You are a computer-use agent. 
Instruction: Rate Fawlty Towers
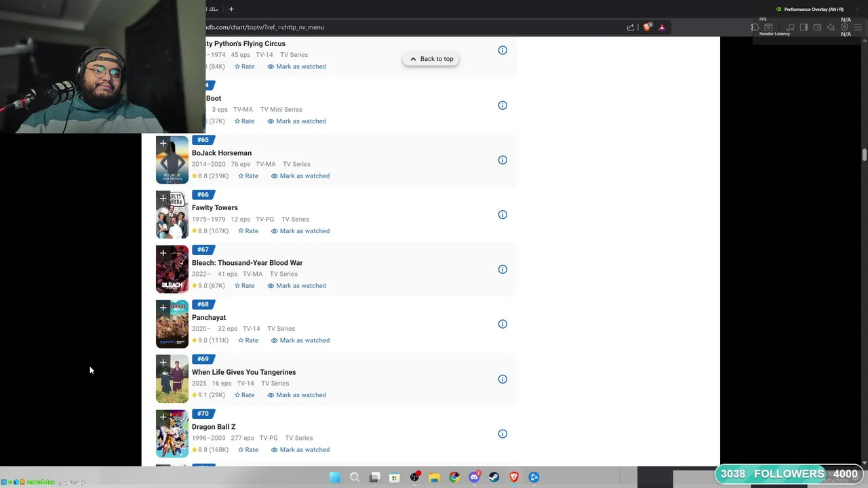pos(248,231)
